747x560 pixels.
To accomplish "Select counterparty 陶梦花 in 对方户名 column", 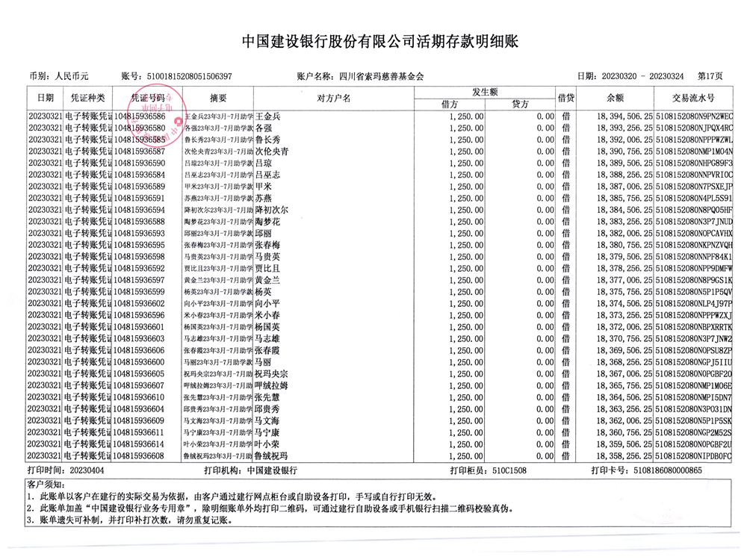I will tap(267, 222).
